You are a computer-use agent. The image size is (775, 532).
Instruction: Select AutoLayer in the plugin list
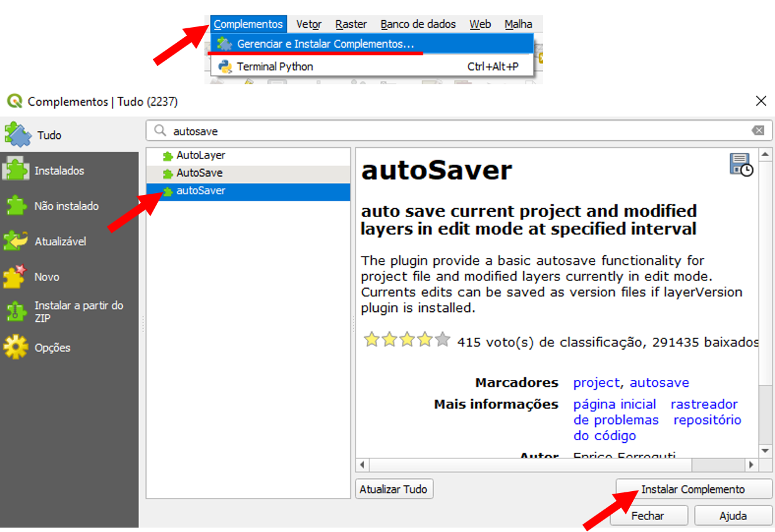200,155
